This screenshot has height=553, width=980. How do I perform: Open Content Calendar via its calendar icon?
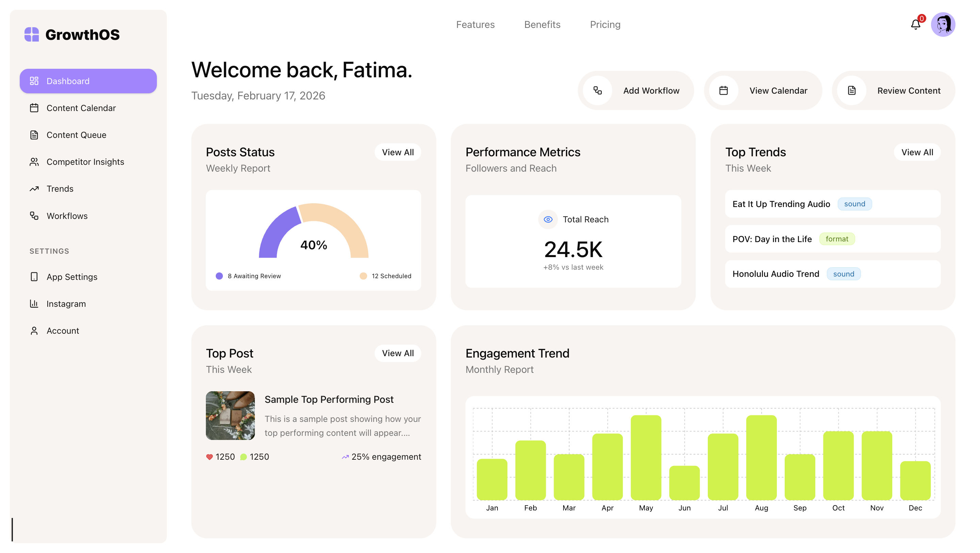(x=35, y=108)
